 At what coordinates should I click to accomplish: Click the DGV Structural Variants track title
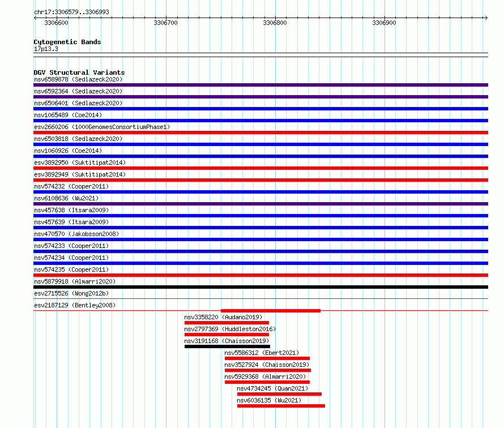[79, 72]
